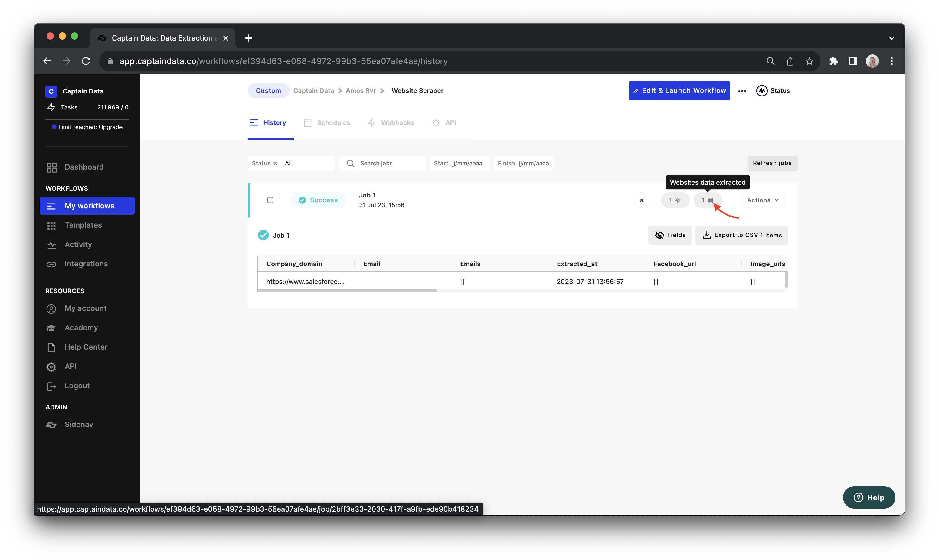
Task: Open Sidenav admin item
Action: (70, 425)
